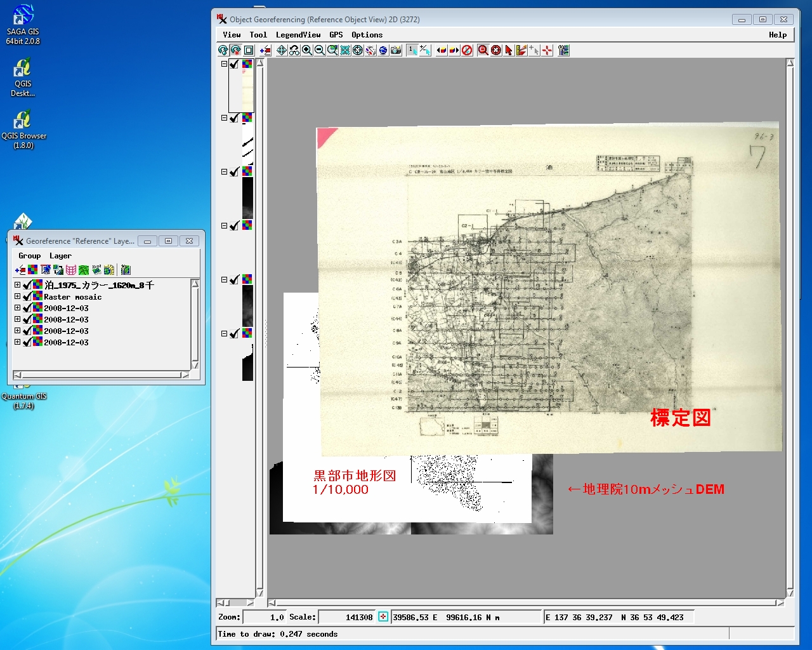The height and width of the screenshot is (650, 812).
Task: Toggle visibility of the 泊_1975 layer
Action: 27,285
